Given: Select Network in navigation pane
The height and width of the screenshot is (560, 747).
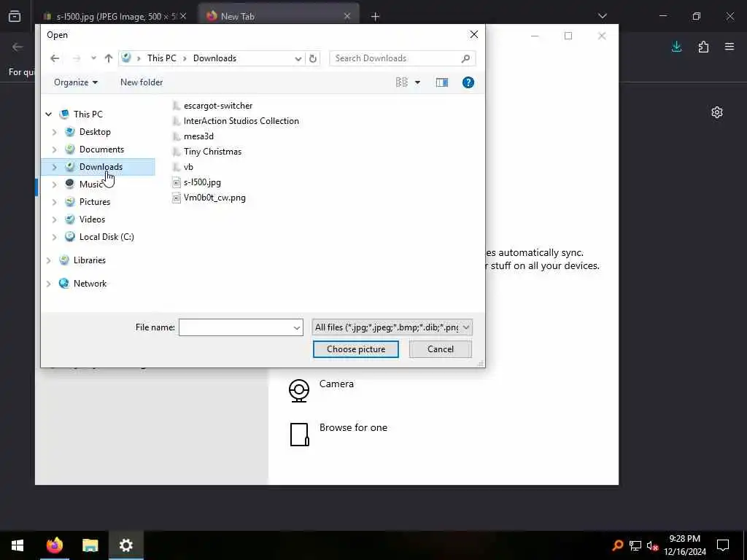Looking at the screenshot, I should point(90,284).
